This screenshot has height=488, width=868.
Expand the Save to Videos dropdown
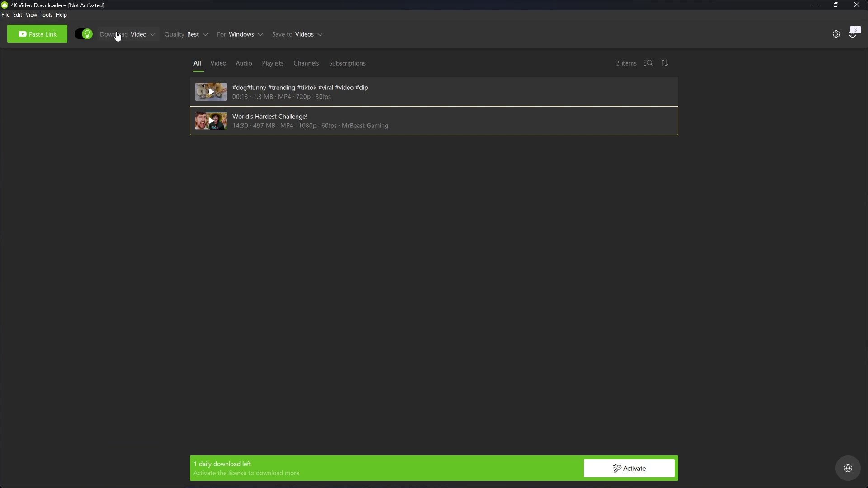pos(297,34)
